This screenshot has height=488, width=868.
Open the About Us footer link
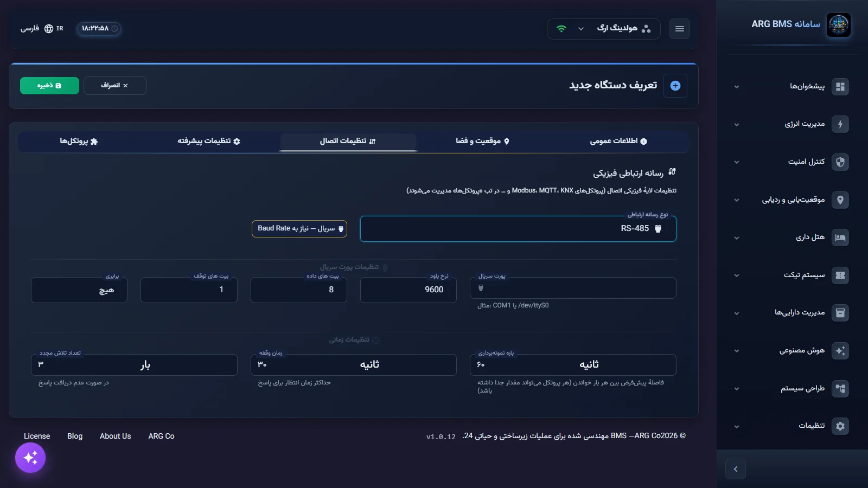(116, 436)
